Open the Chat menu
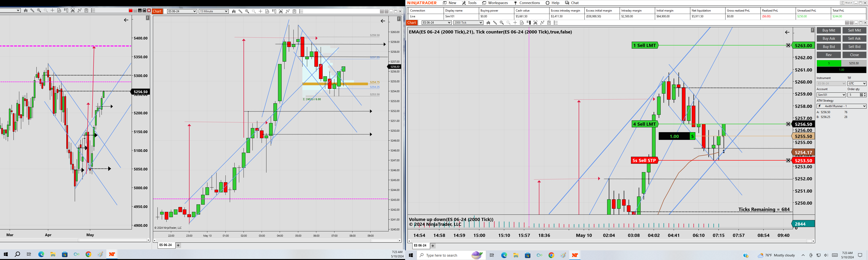Screen dimensions: 868x260 572,3
